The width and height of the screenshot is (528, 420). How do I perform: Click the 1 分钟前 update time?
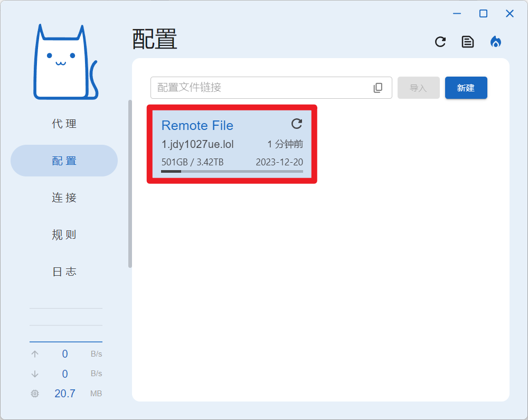click(285, 145)
